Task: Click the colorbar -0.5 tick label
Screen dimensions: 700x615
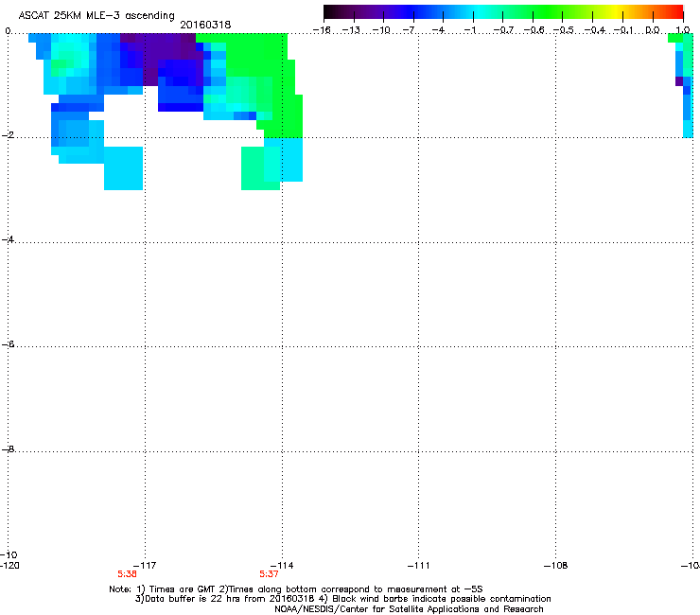Action: click(x=563, y=30)
